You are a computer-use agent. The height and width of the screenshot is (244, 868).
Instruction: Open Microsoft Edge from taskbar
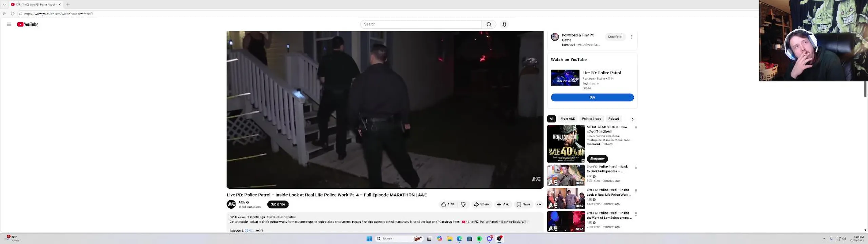pos(459,239)
